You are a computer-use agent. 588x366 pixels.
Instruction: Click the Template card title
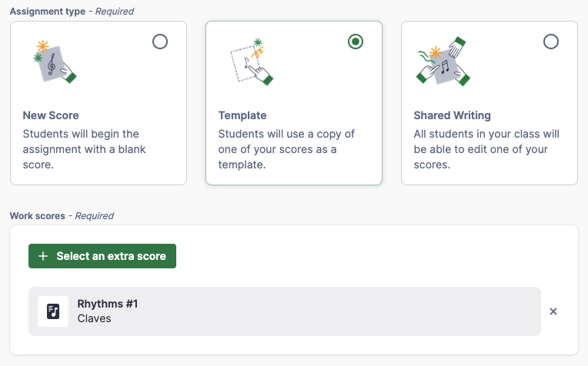[242, 115]
